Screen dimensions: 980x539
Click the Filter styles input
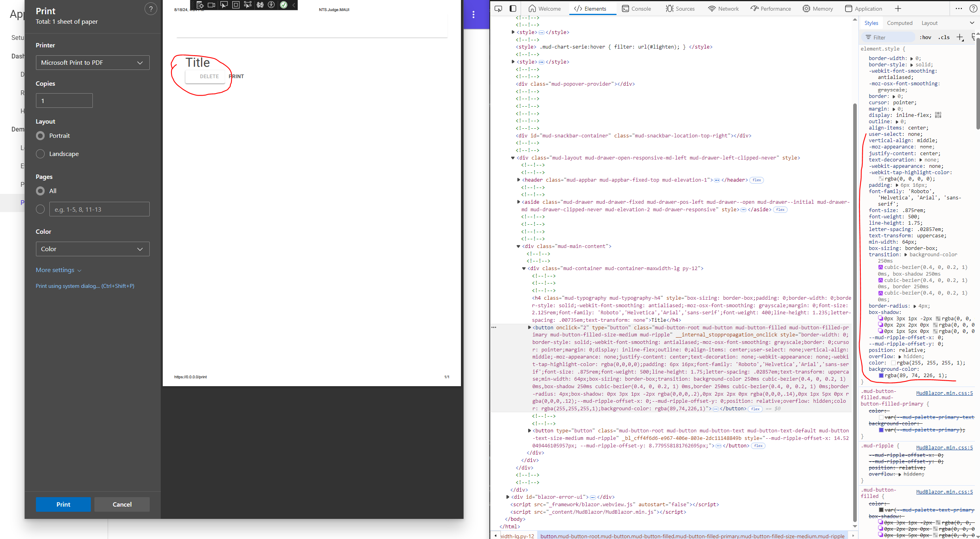(888, 37)
